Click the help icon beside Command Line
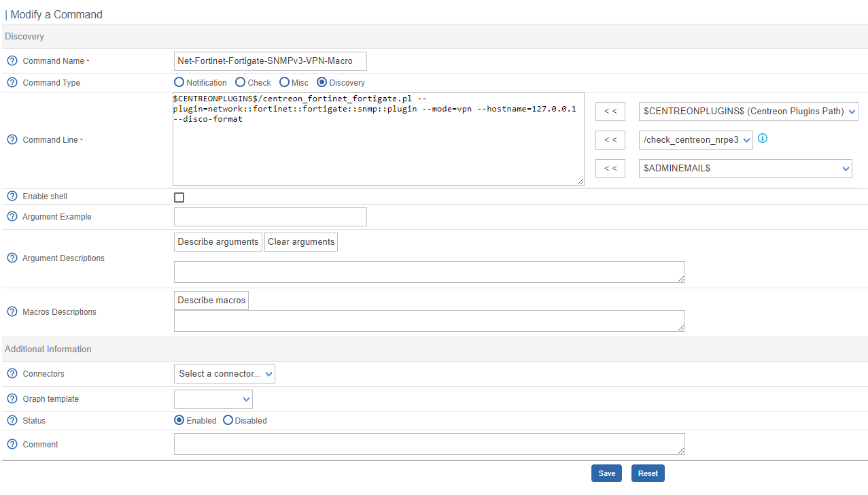The image size is (868, 495). (12, 139)
